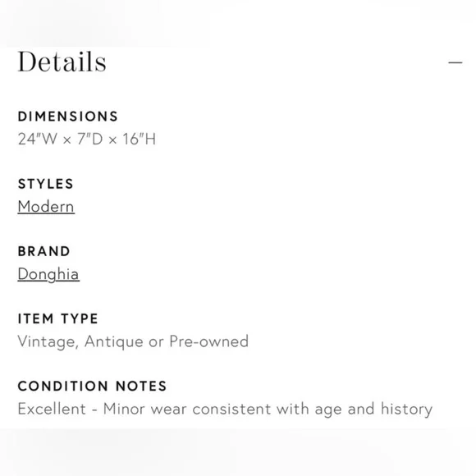Viewport: 476px width, 476px height.
Task: Select the DIMENSIONS label
Action: point(67,117)
